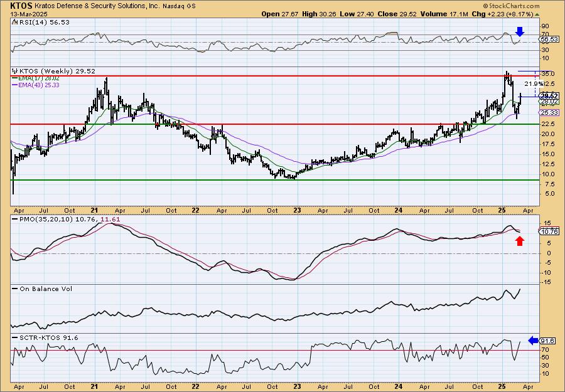Screen dimensions: 565x392
Task: Click year label 24 on the bottom time axis
Action: tap(398, 386)
